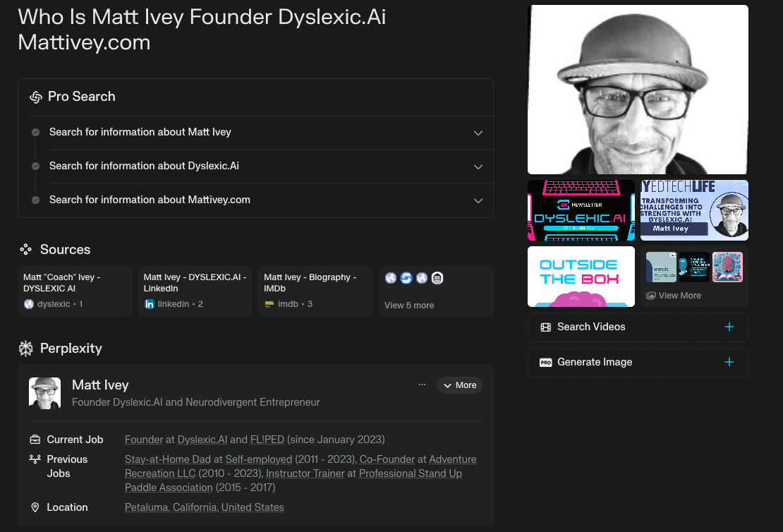The image size is (783, 532).
Task: Click the Instructor Trainer link
Action: pyautogui.click(x=305, y=473)
